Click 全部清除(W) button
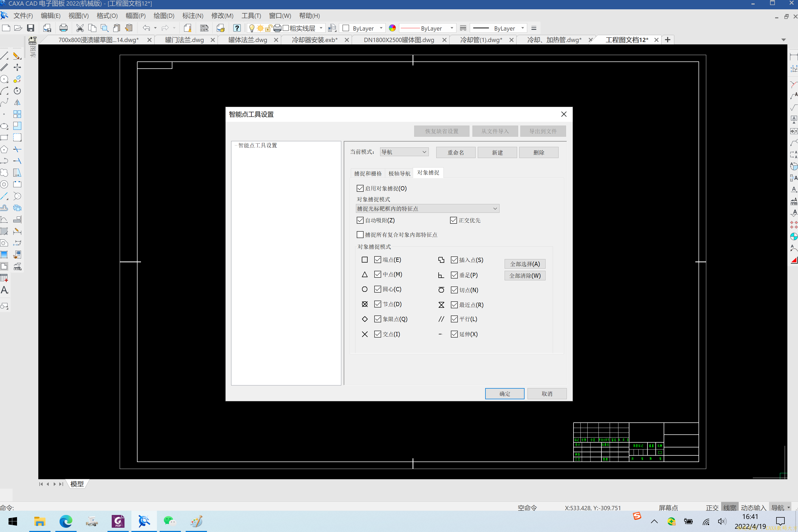 (x=525, y=276)
